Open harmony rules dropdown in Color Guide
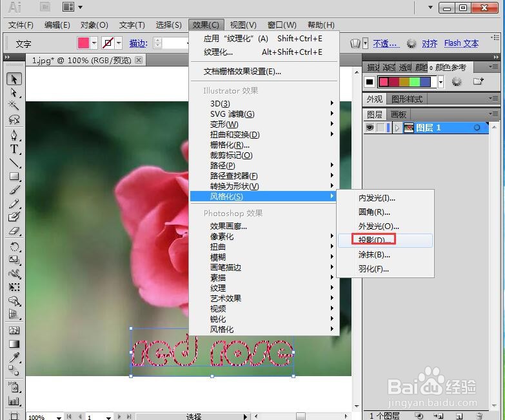The width and height of the screenshot is (505, 420). pos(441,82)
